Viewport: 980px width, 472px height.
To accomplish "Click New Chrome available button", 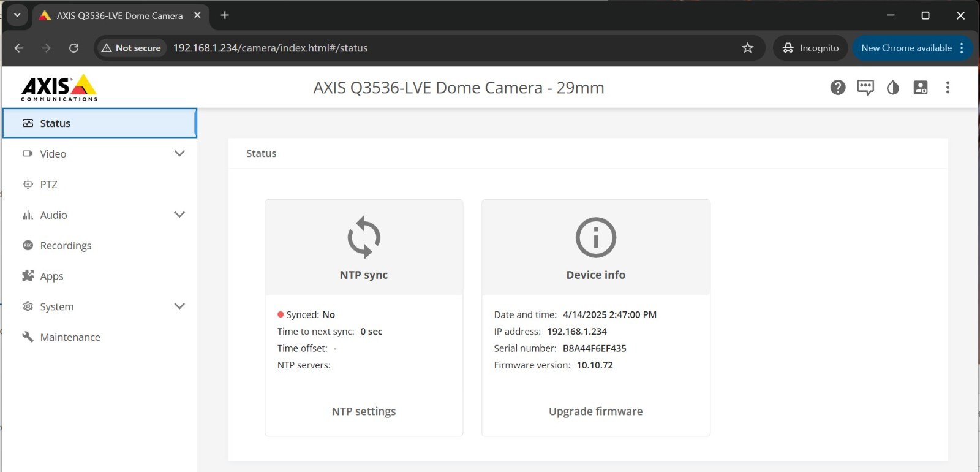I will coord(913,48).
